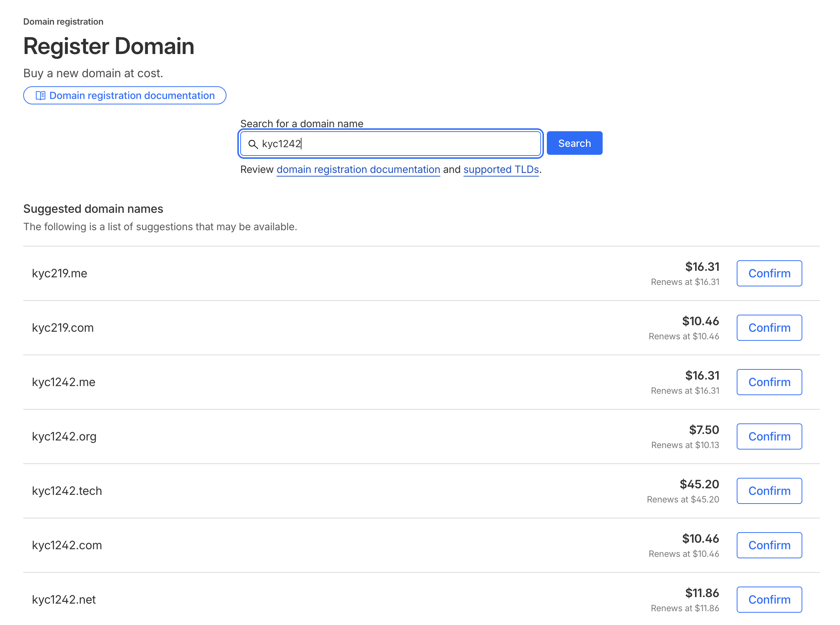840x625 pixels.
Task: Click the Domain registration breadcrumb text
Action: click(63, 21)
